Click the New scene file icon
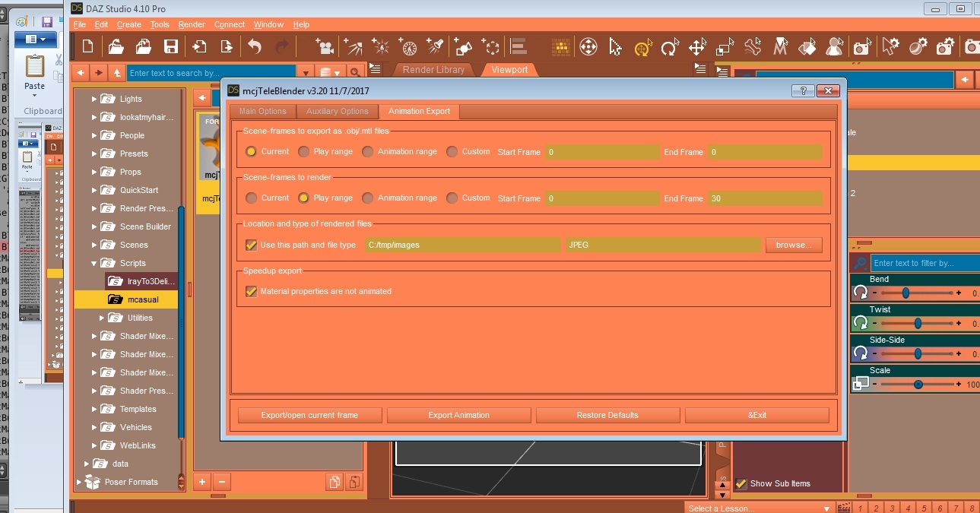980x513 pixels. point(88,46)
